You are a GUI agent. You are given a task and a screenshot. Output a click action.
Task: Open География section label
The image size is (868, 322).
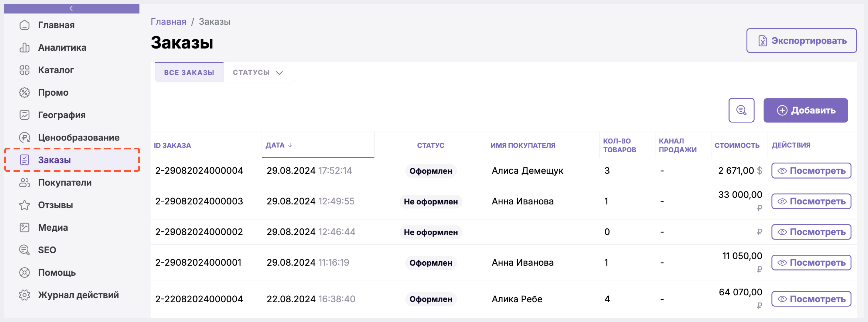point(62,115)
